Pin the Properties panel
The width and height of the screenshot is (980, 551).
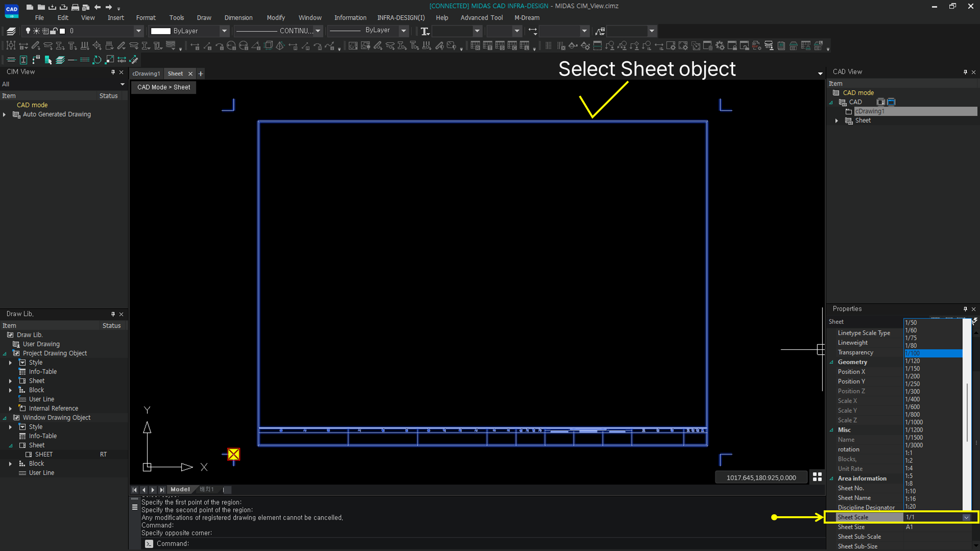point(965,309)
